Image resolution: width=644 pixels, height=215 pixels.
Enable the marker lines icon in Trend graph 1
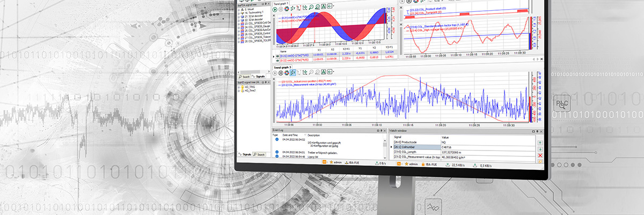click(299, 9)
